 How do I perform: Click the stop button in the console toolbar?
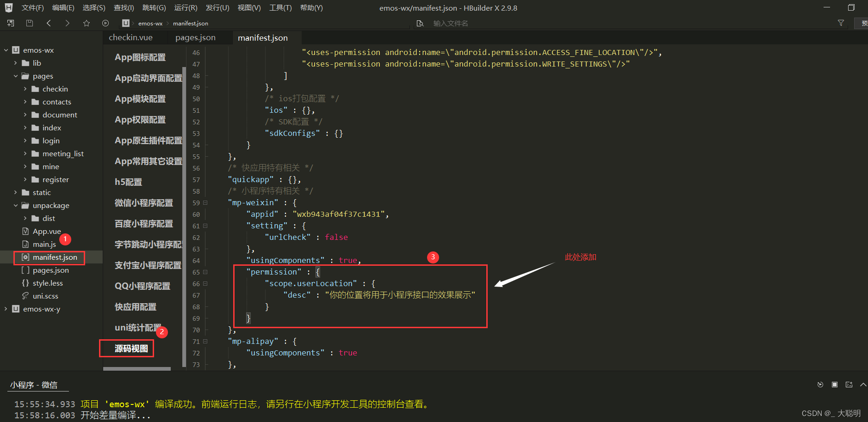click(834, 385)
